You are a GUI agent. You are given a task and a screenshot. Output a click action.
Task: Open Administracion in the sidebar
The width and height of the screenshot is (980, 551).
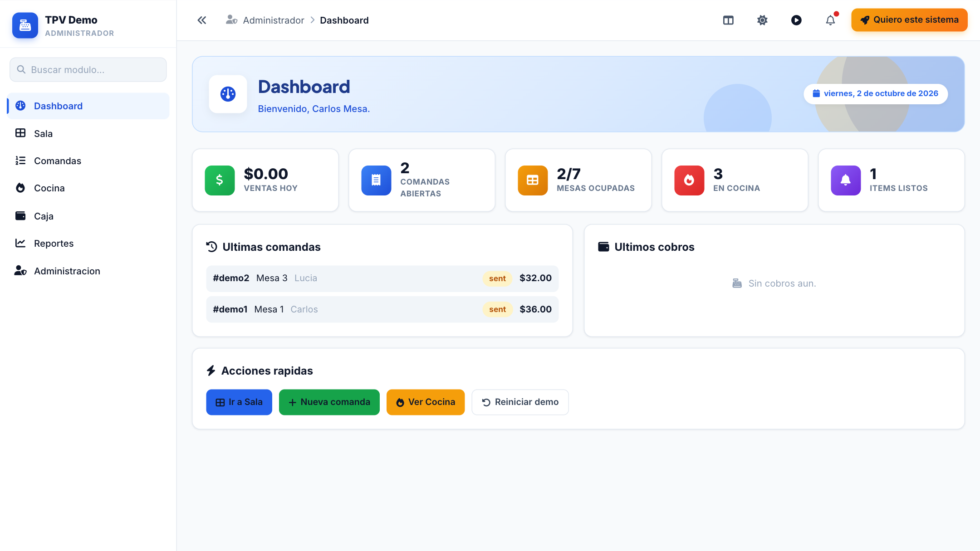click(88, 271)
